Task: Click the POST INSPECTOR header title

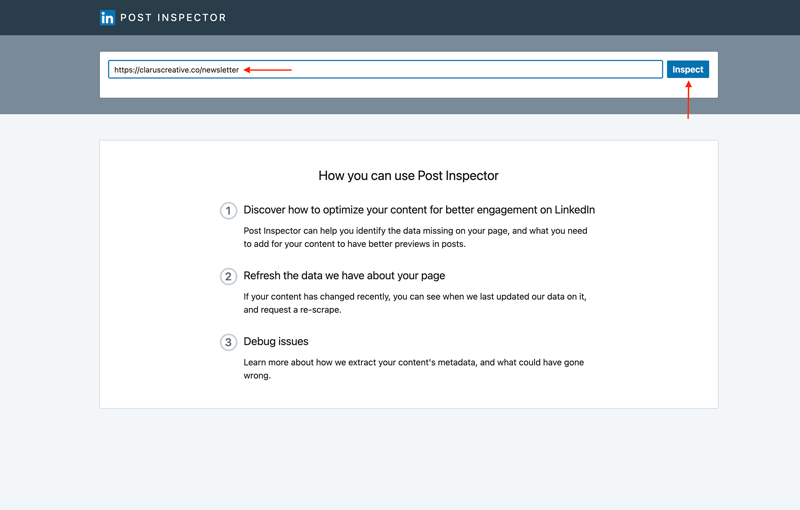Action: 173,18
